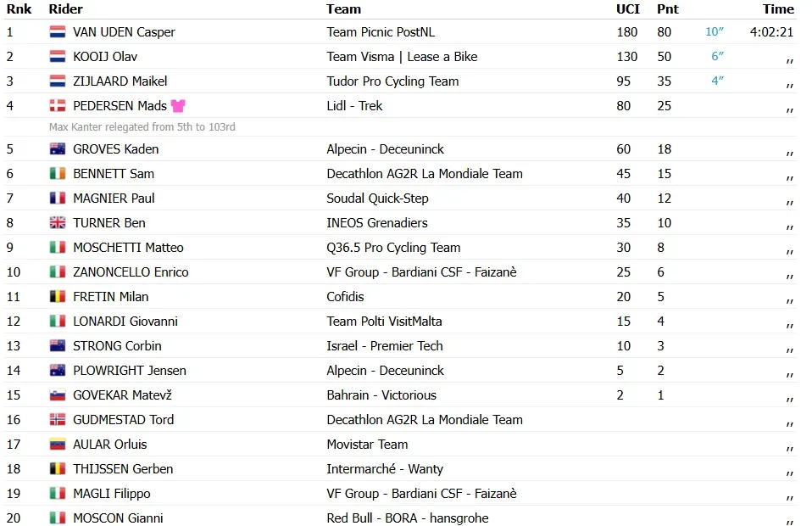Click the Rider column header
Screen dimensions: 812x526
[66, 9]
